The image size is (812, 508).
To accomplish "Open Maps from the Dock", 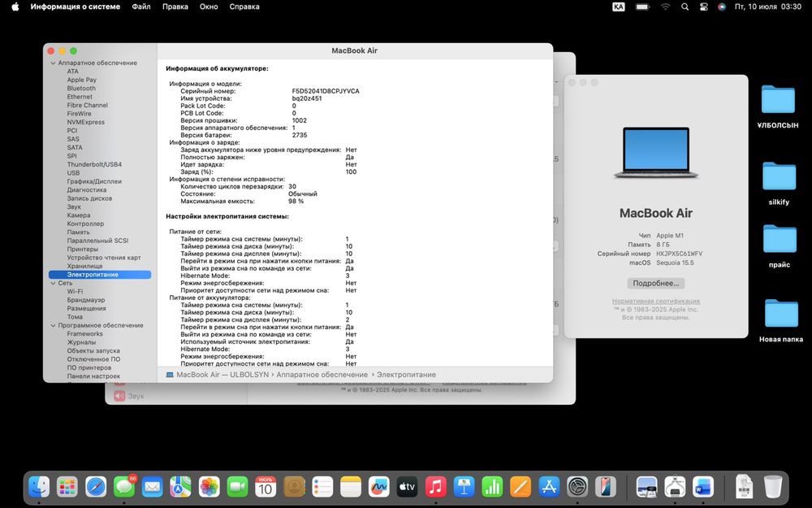I will click(181, 487).
